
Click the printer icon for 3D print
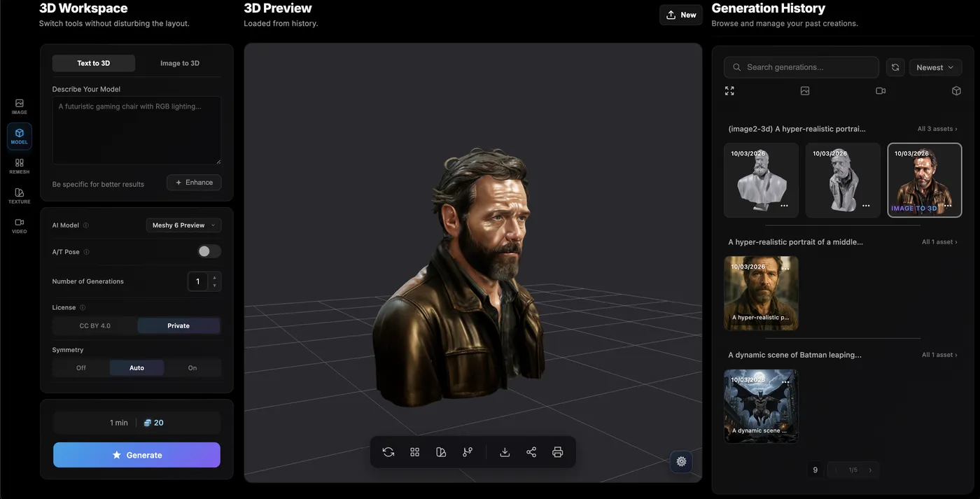558,452
